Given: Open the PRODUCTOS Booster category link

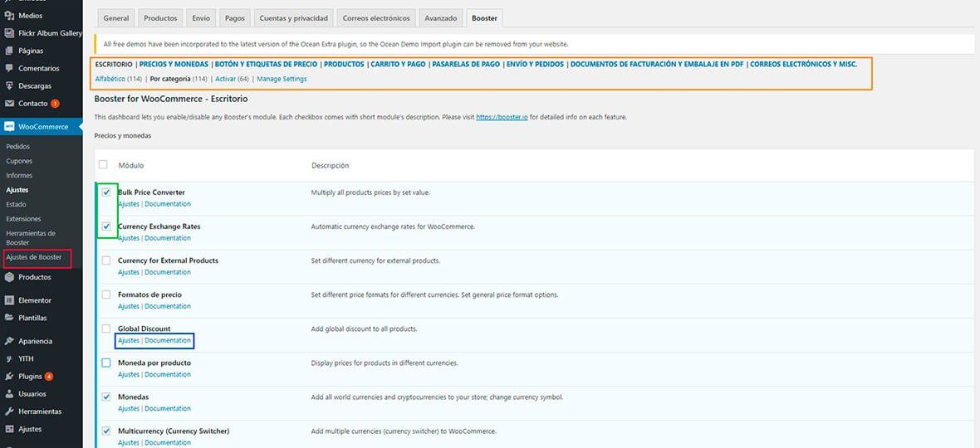Looking at the screenshot, I should pyautogui.click(x=344, y=64).
